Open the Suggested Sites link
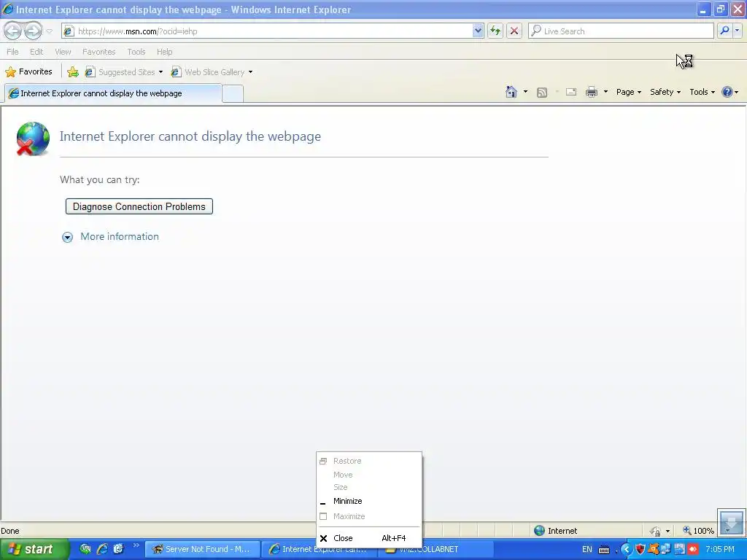The width and height of the screenshot is (747, 560). coord(120,72)
